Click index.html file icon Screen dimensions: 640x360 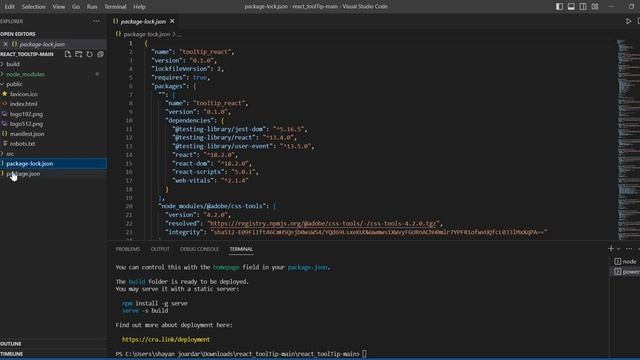point(5,104)
